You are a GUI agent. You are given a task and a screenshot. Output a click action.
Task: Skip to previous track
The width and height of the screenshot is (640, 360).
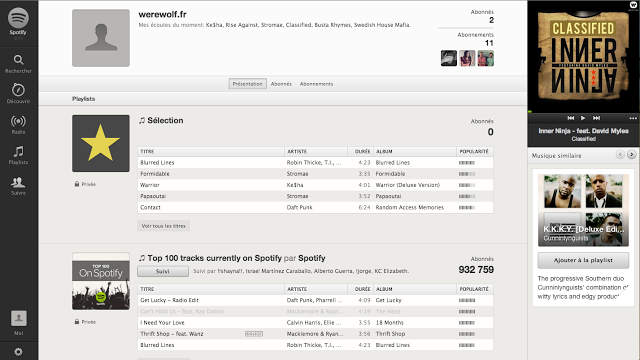[x=571, y=118]
